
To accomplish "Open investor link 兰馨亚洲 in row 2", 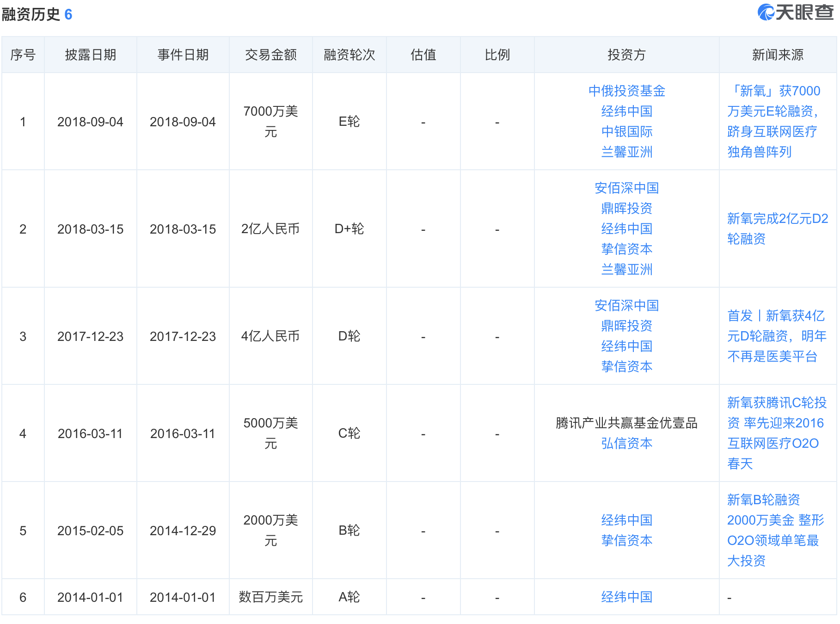I will [626, 270].
